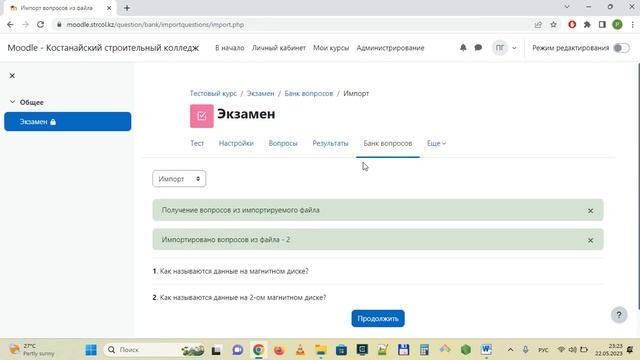Click question 1 text about магнитном диске

[x=234, y=271]
